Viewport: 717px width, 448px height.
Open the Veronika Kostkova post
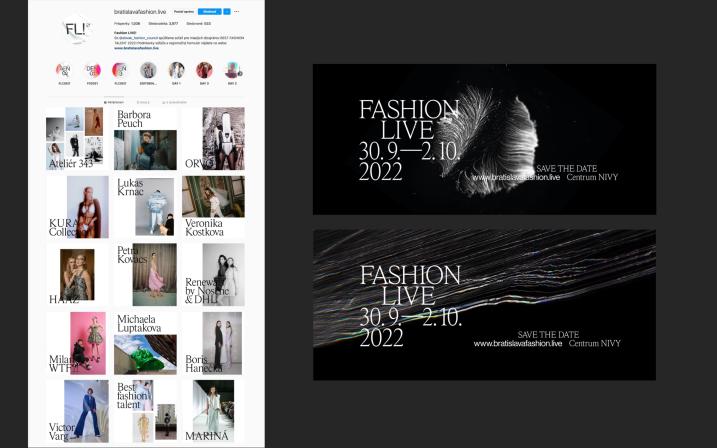pos(213,207)
